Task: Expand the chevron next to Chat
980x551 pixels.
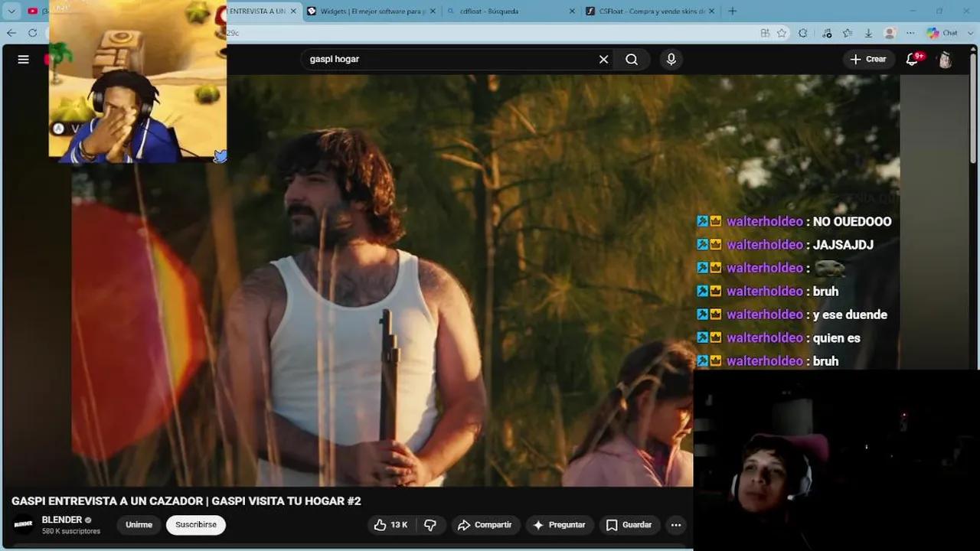Action: pyautogui.click(x=969, y=33)
